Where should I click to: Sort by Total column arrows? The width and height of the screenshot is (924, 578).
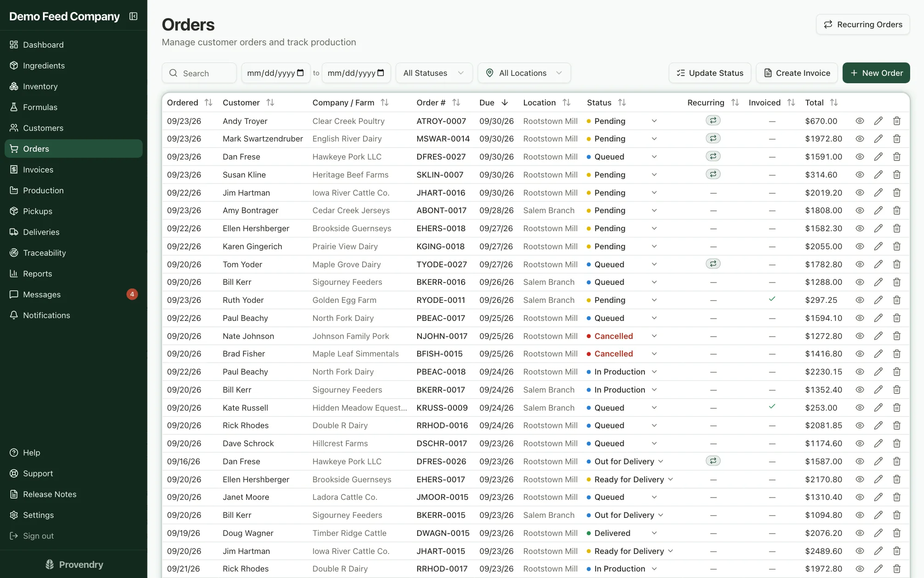tap(833, 103)
